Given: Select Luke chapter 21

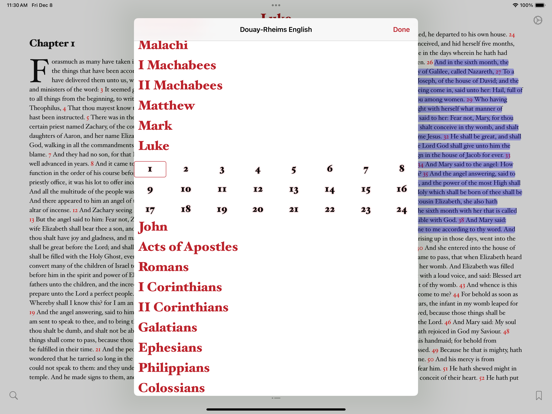Looking at the screenshot, I should coord(294,209).
